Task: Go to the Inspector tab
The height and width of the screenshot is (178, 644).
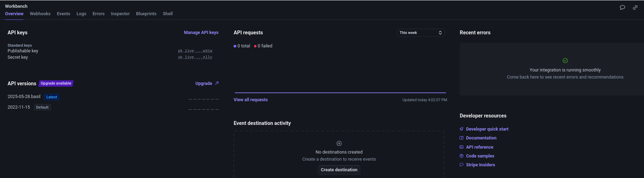Action: point(120,14)
